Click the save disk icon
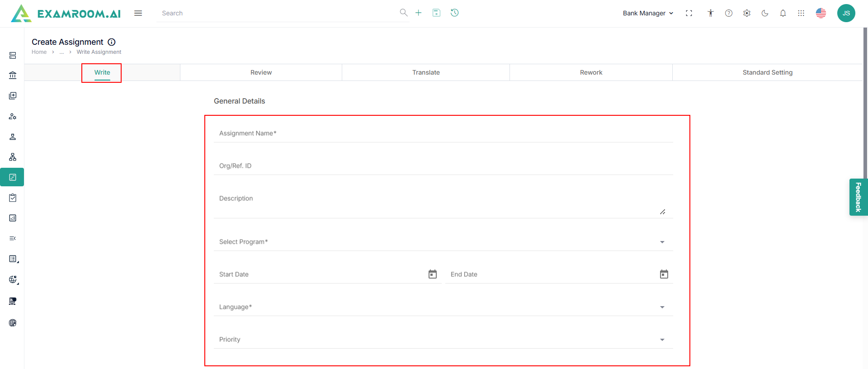Viewport: 868px width, 369px height. 436,13
